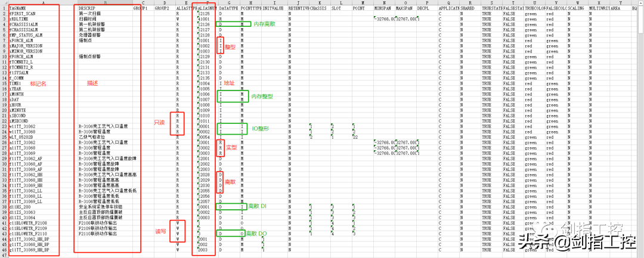Image resolution: width=644 pixels, height=258 pixels.
Task: Click the SCALING header cell
Action: (577, 8)
